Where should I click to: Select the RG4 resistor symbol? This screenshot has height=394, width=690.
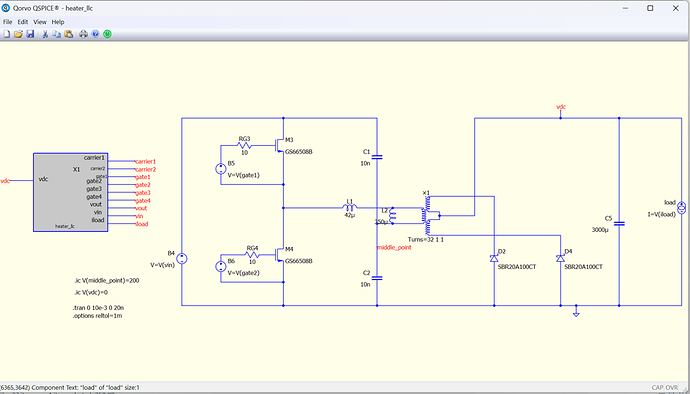point(252,255)
